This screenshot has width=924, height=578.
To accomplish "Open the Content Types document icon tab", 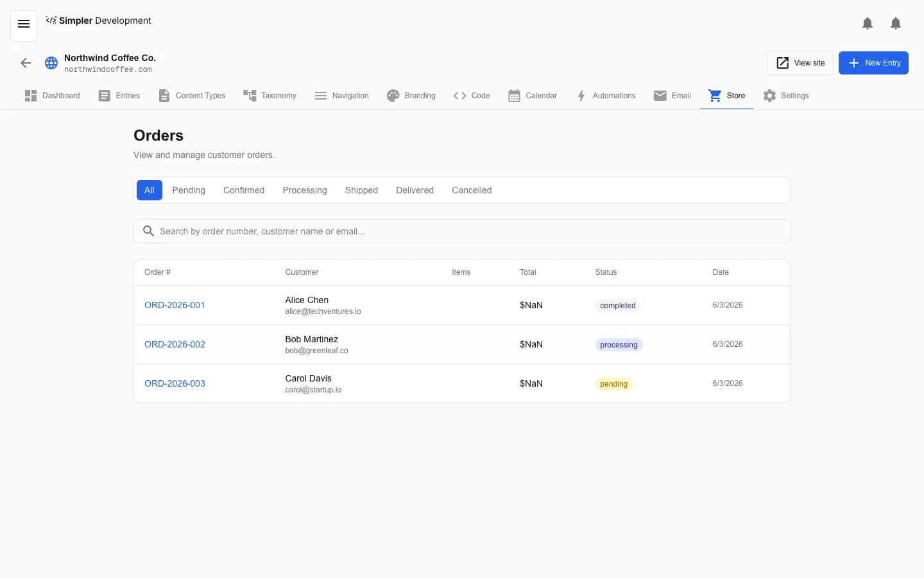I will tap(192, 96).
